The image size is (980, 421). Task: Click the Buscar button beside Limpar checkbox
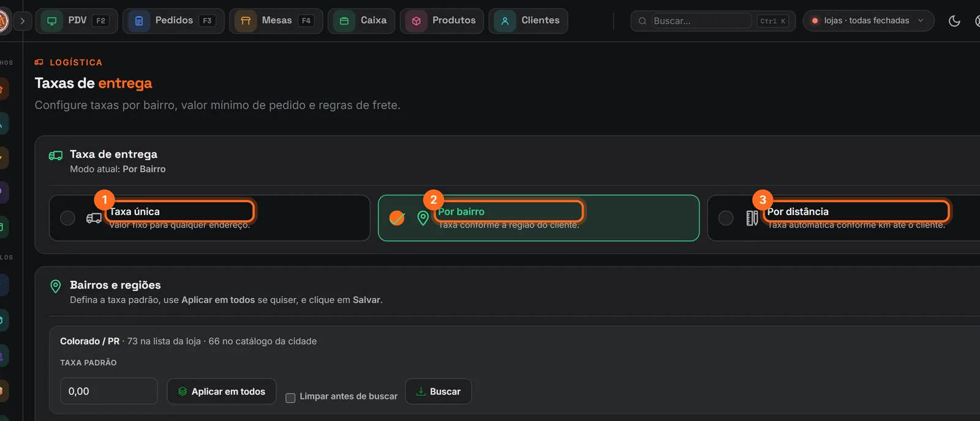click(439, 392)
